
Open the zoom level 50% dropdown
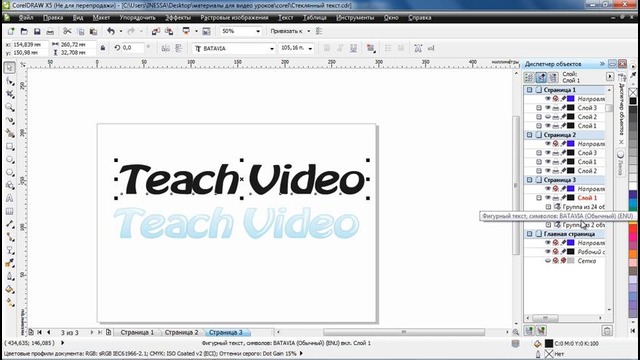tap(258, 31)
